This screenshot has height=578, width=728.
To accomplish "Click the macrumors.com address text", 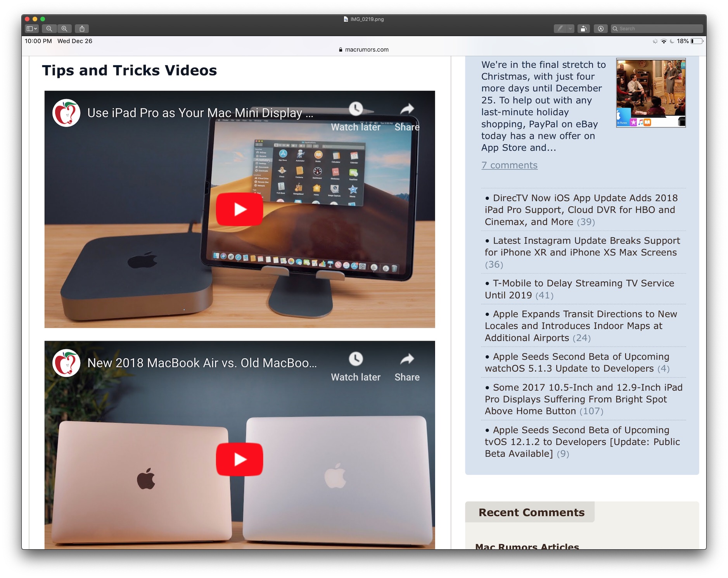I will (367, 50).
